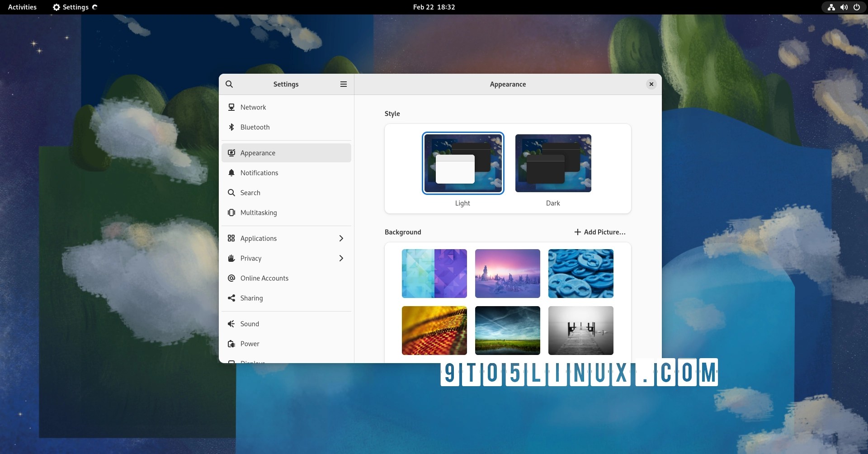The height and width of the screenshot is (454, 868).
Task: Open the Notifications settings panel
Action: 286,173
